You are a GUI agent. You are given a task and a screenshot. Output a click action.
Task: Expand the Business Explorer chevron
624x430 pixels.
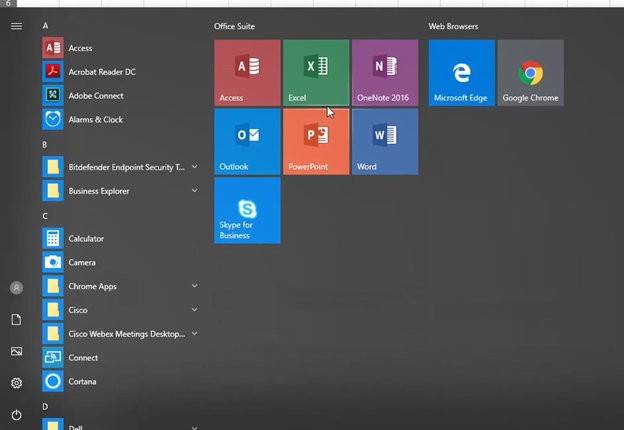tap(195, 191)
